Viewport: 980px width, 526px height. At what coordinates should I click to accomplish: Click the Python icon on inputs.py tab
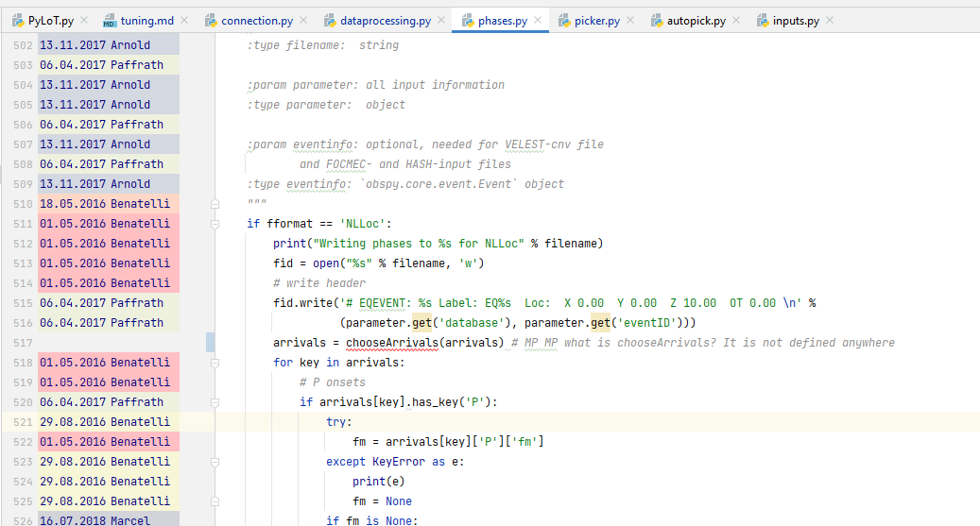click(762, 21)
